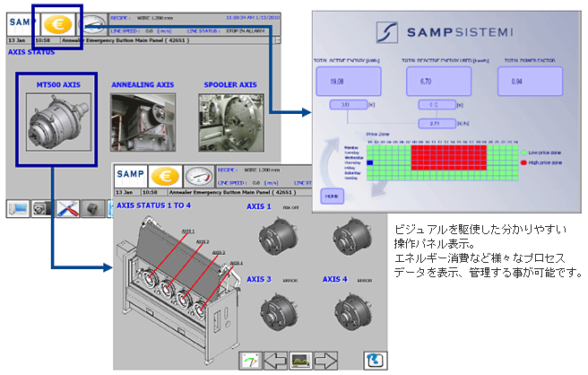Click the SAMP SISTEMI logo on the energy screen

445,32
